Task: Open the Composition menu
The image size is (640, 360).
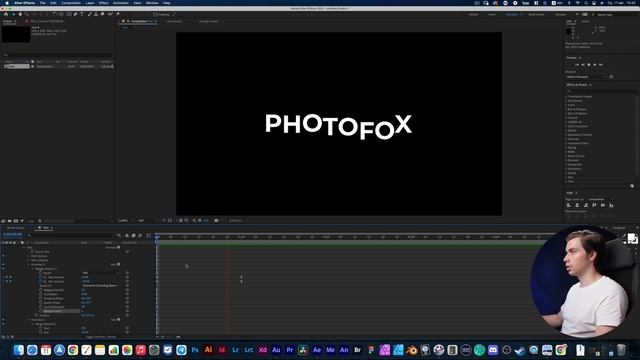Action: click(71, 3)
